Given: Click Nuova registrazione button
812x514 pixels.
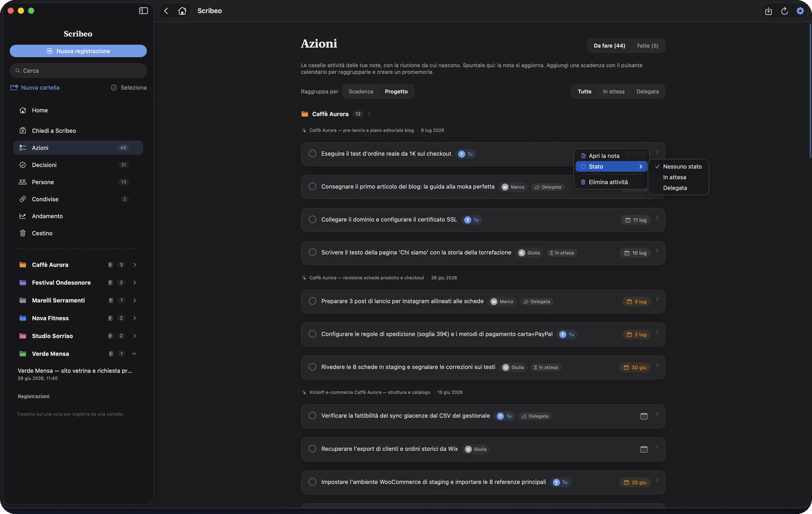Looking at the screenshot, I should [78, 51].
